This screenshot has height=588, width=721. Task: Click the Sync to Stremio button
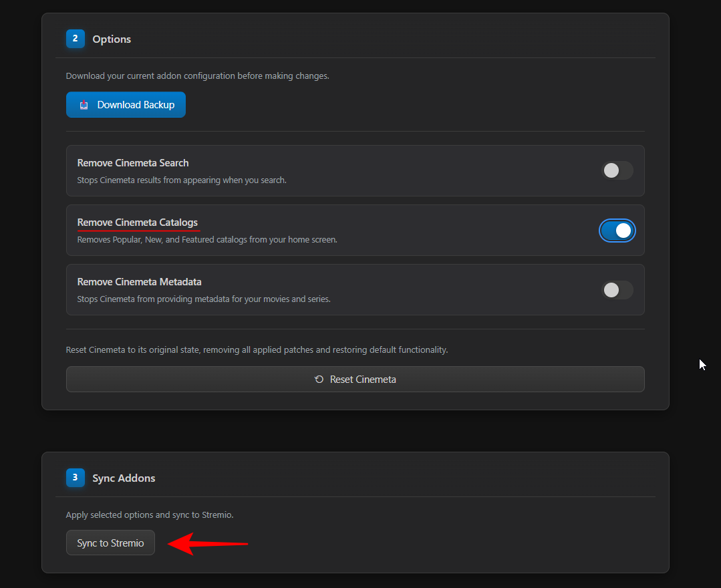point(110,543)
